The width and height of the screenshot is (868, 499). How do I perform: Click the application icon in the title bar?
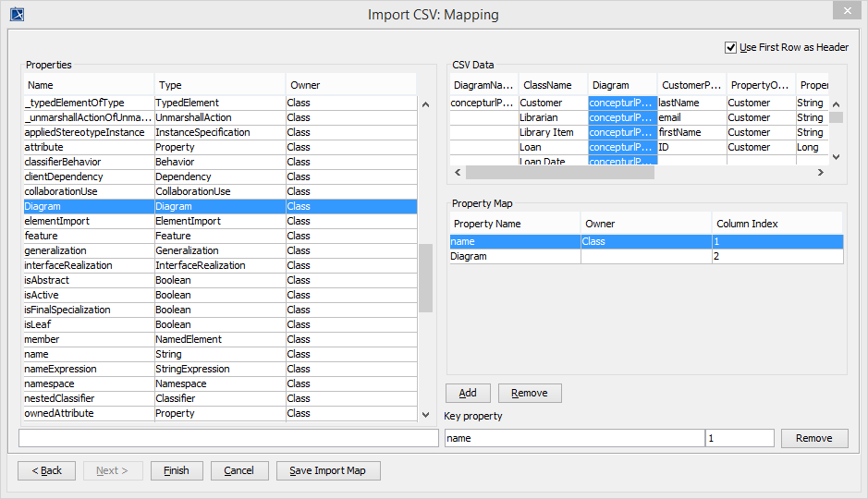(17, 14)
